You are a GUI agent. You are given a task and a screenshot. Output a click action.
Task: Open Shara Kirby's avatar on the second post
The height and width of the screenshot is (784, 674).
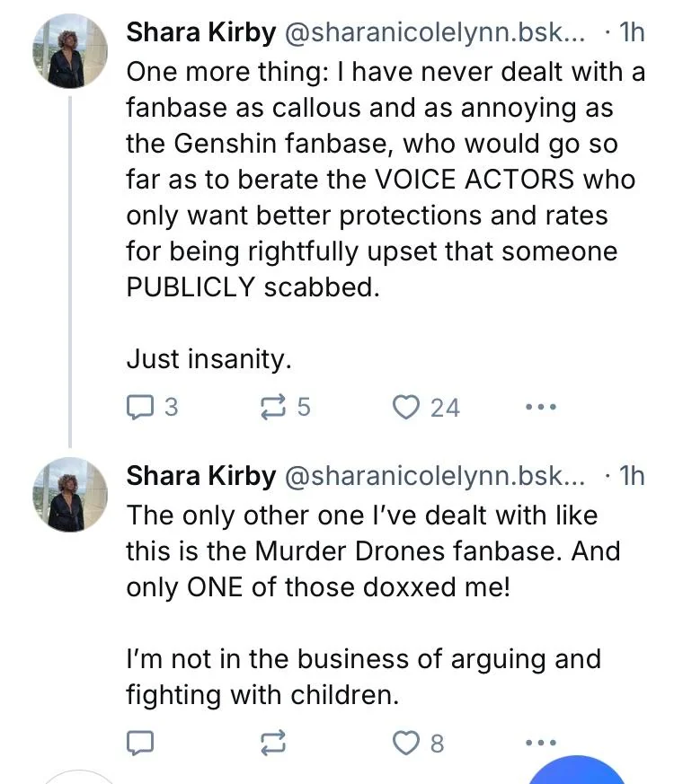point(70,495)
